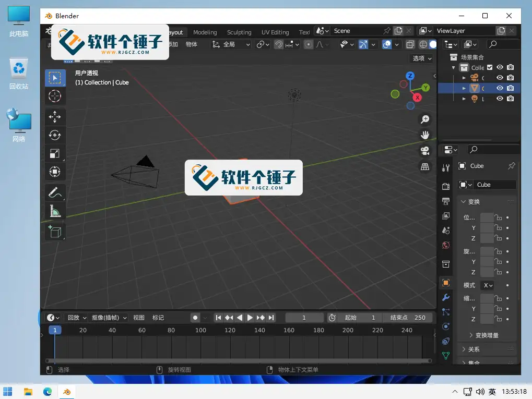Open the Object Constraints tab
This screenshot has height=399, width=532.
coord(446,341)
